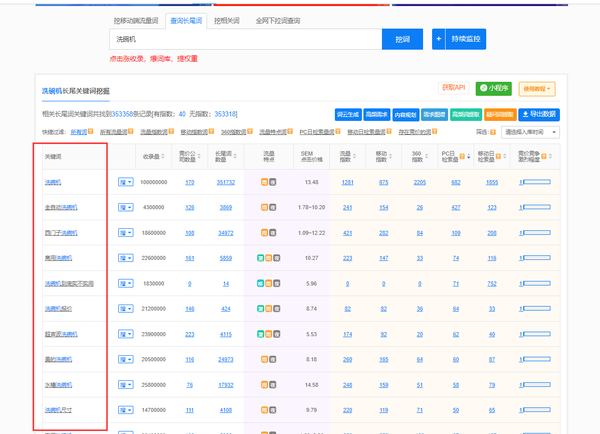The image size is (600, 434).
Task: Click help icon beside PC日检索量词 filter
Action: 338,131
